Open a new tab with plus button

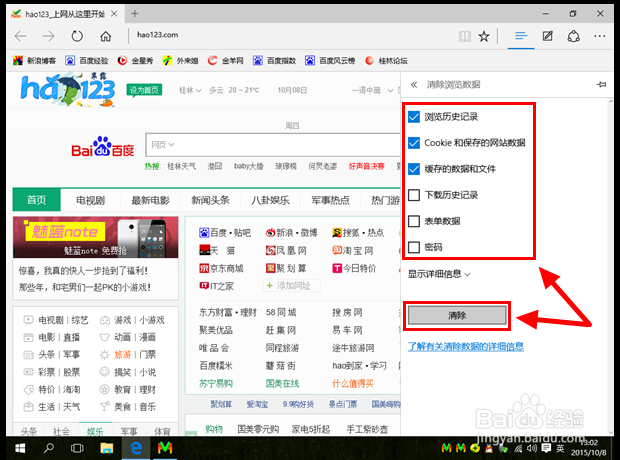coord(135,13)
